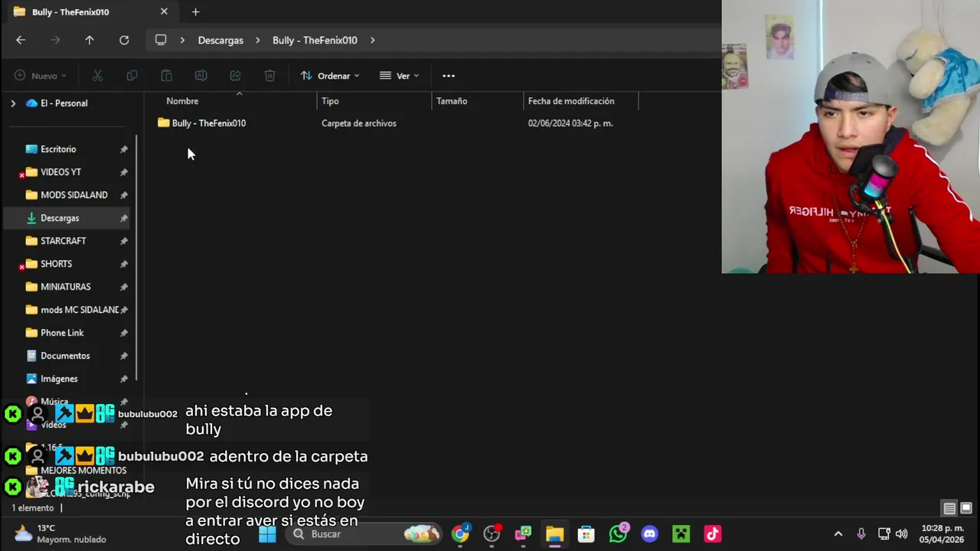Go back with the left arrow button
This screenshot has height=551, width=980.
click(x=21, y=40)
